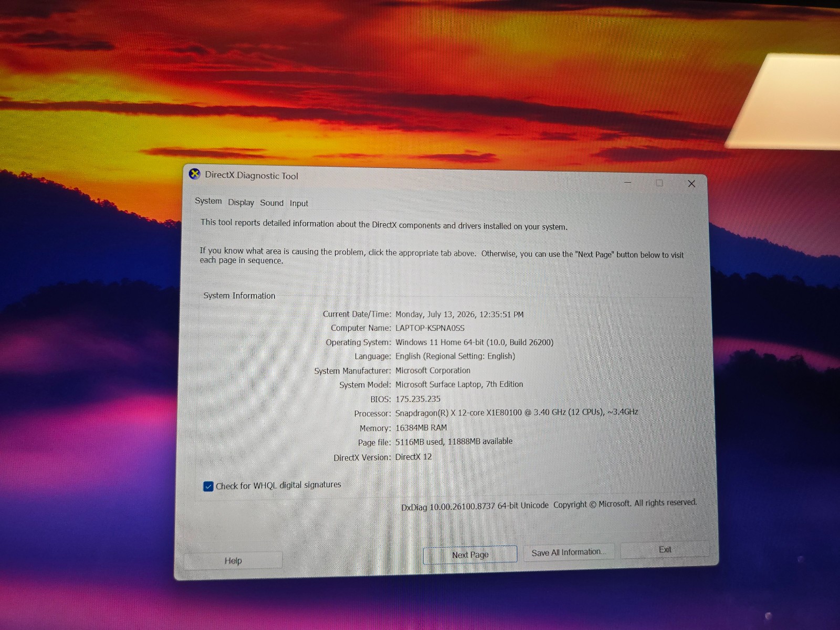Close the DirectX Diagnostic Tool window

pyautogui.click(x=691, y=184)
